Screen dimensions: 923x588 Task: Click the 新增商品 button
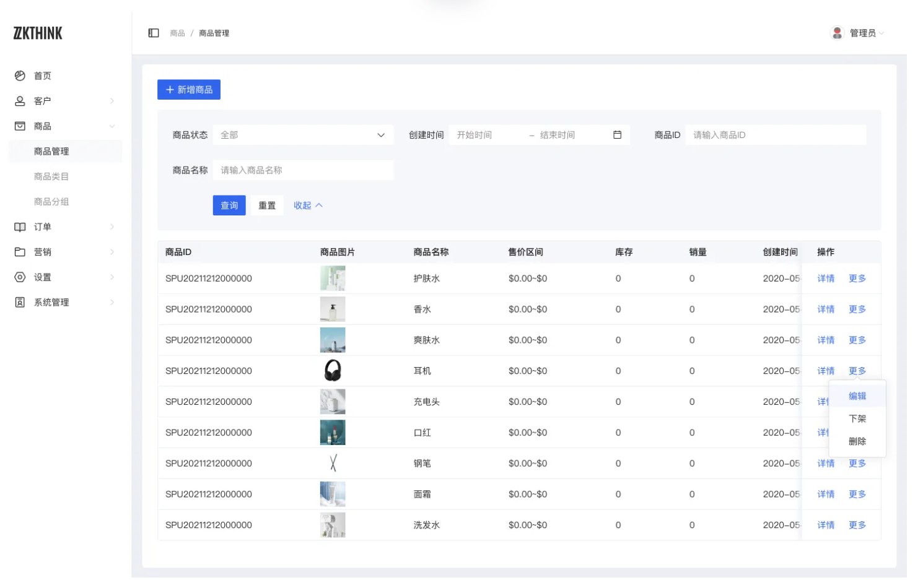pyautogui.click(x=189, y=90)
